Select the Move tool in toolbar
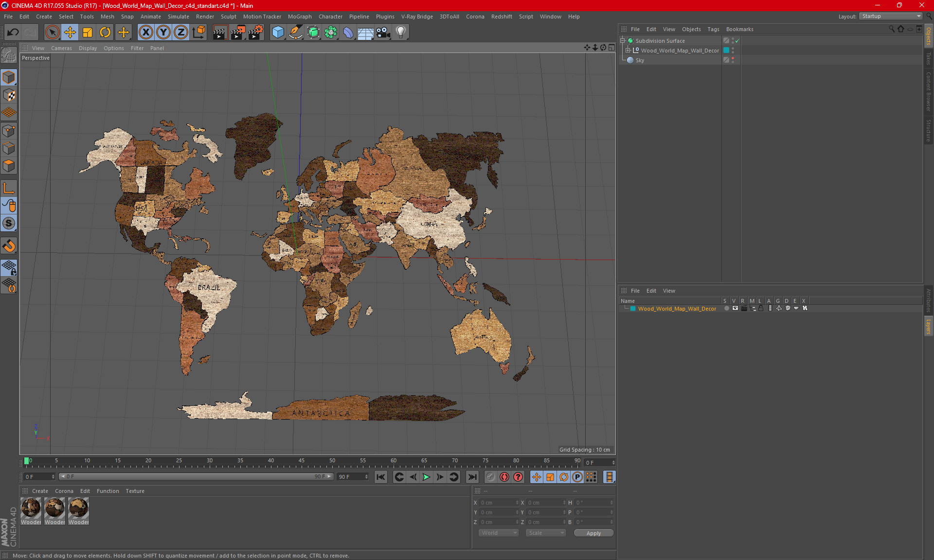The width and height of the screenshot is (934, 560). [70, 33]
